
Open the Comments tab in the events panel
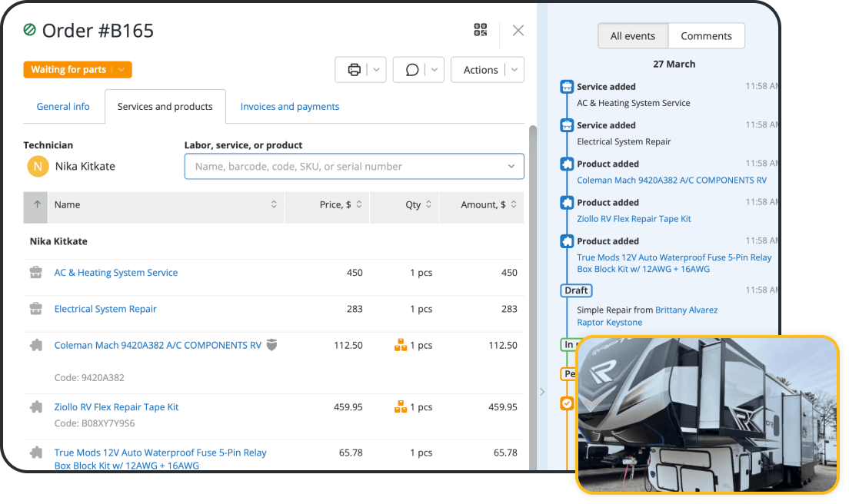click(706, 35)
